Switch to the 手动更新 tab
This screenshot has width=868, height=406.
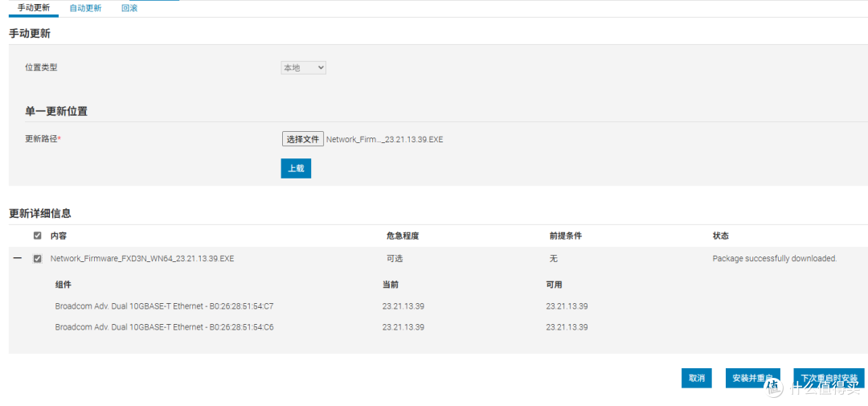34,8
